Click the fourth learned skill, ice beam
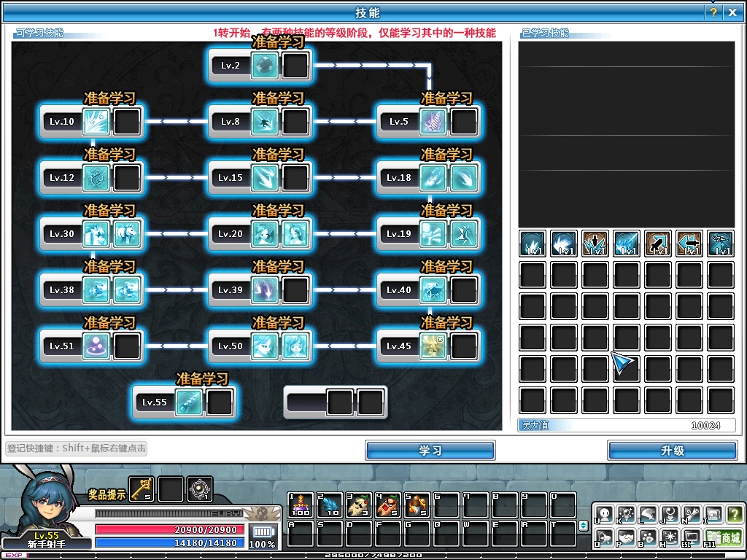 (626, 244)
